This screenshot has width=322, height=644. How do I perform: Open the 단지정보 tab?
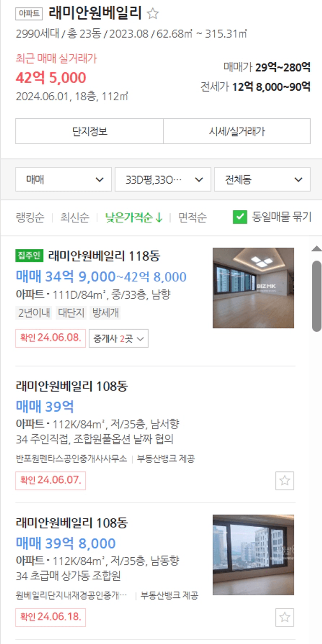[x=89, y=131]
